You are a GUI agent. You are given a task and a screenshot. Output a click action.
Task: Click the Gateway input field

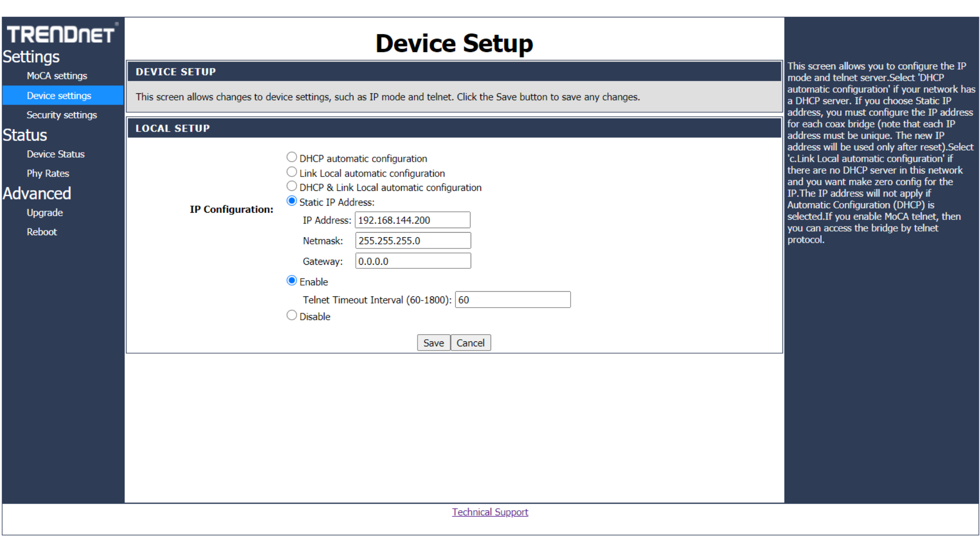[412, 261]
